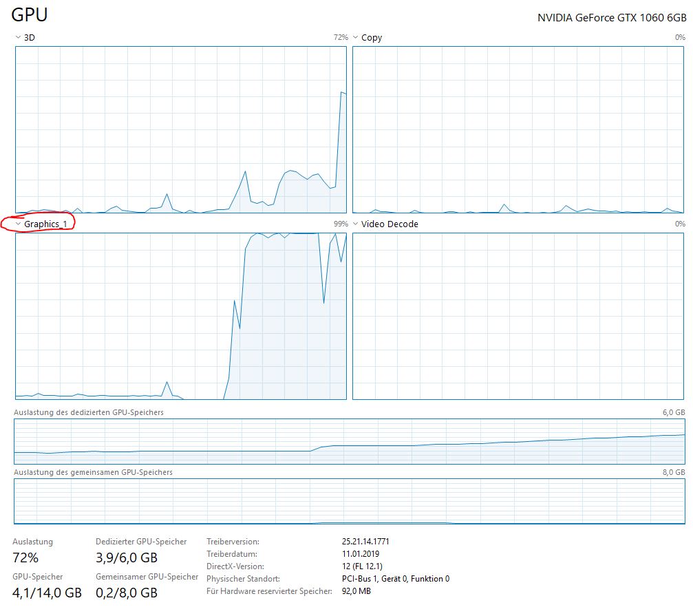Select the 72% utilization value
Screen dimensions: 693x616
point(26,557)
